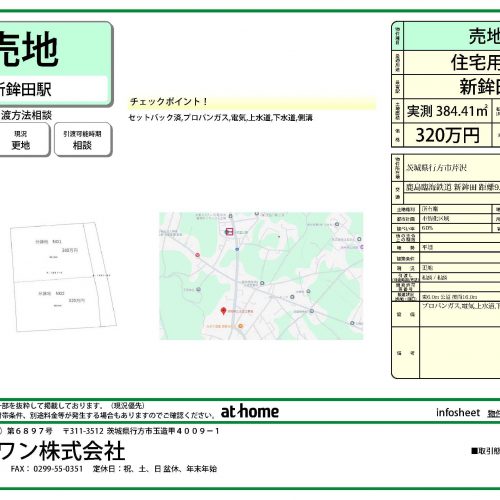Click the red square station marker on map
The image size is (500, 500).
[229, 231]
